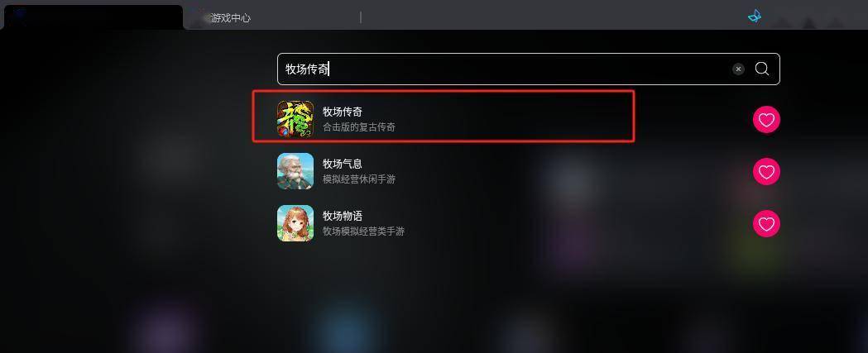Viewport: 868px width, 353px height.
Task: Favorite 牧场气息 with its heart button
Action: coord(766,171)
